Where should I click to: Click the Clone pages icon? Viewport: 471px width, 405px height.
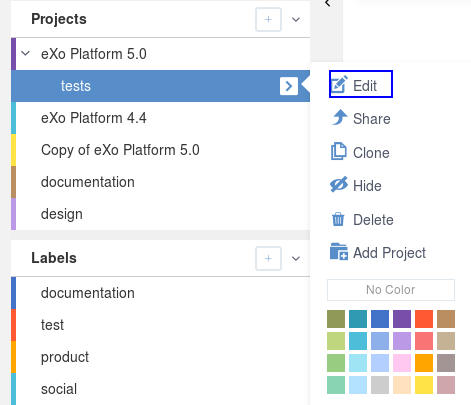pos(339,151)
